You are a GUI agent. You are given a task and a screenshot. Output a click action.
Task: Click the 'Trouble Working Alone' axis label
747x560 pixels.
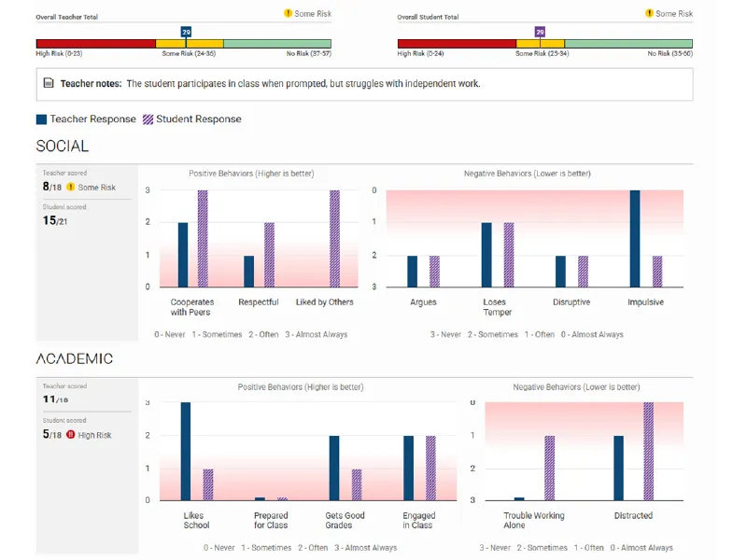533,520
